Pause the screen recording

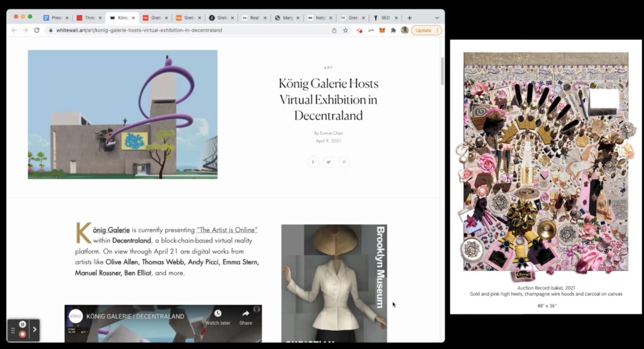23,324
